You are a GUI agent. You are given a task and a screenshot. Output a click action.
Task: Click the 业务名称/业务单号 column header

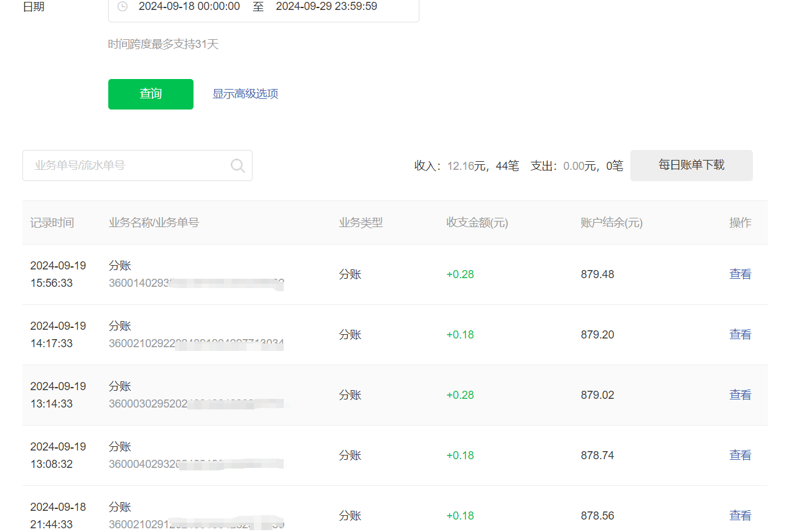click(x=154, y=223)
